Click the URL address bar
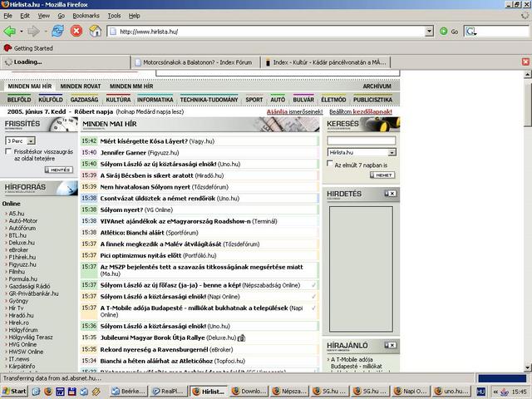 click(266, 32)
